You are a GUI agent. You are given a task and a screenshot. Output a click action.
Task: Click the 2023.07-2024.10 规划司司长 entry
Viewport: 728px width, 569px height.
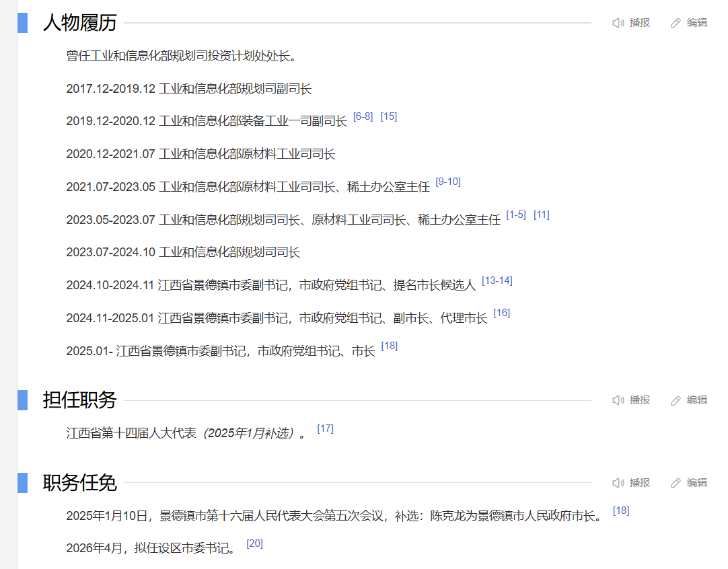pyautogui.click(x=183, y=253)
